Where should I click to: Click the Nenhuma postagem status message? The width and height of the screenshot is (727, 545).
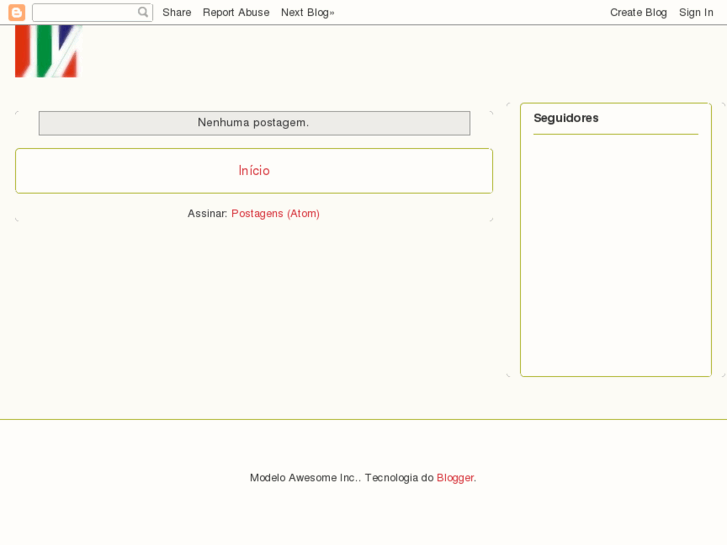(254, 123)
